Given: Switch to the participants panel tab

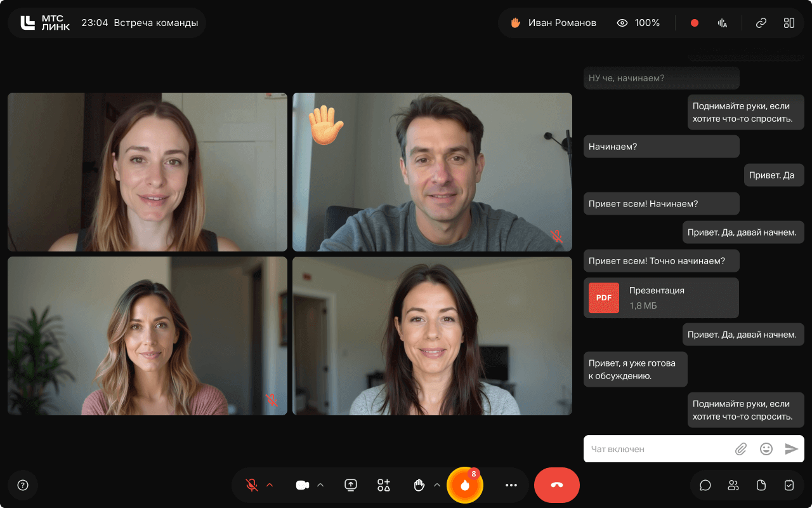Looking at the screenshot, I should [733, 485].
